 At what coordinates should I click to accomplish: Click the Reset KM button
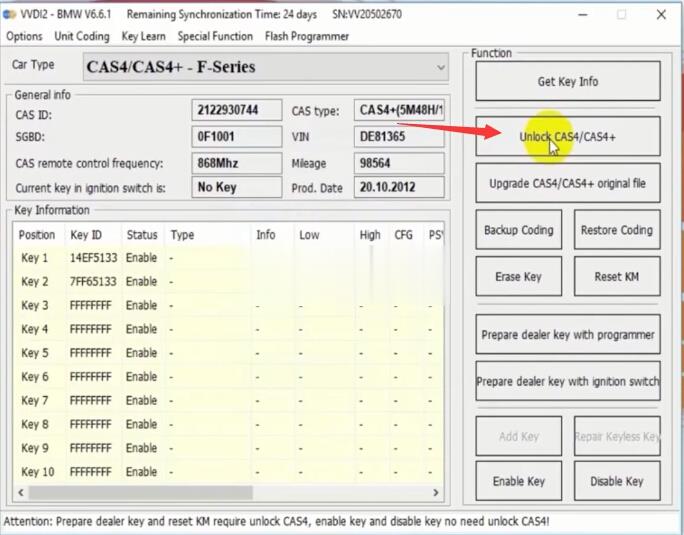click(617, 277)
